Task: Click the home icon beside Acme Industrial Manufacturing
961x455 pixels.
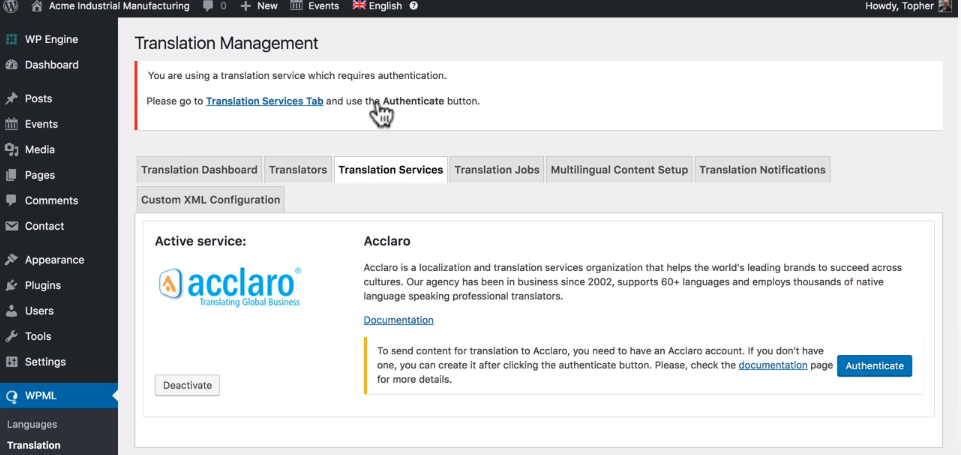Action: (37, 6)
